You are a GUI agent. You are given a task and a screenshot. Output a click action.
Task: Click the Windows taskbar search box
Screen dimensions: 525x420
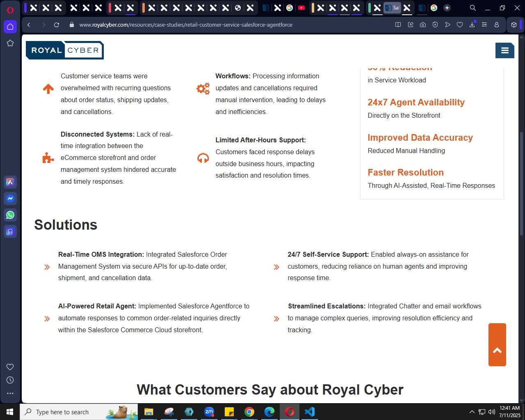pyautogui.click(x=79, y=412)
